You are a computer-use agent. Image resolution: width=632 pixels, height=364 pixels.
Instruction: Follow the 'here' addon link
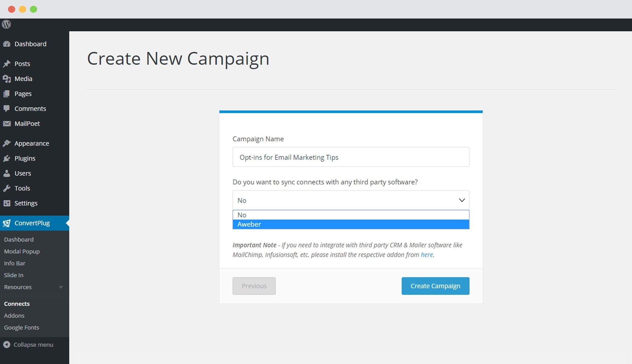point(427,255)
